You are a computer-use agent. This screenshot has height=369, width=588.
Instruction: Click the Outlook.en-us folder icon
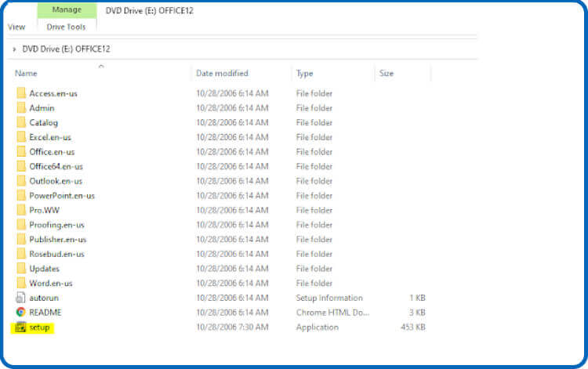pyautogui.click(x=21, y=181)
